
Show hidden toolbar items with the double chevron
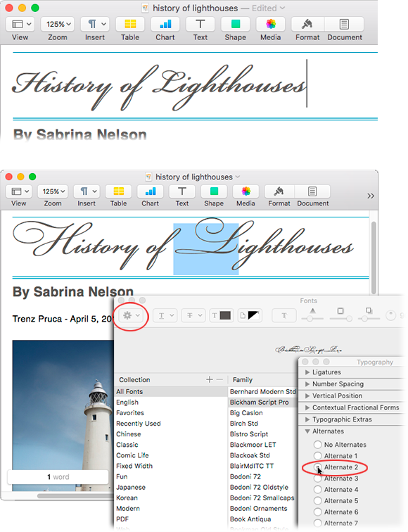point(371,196)
